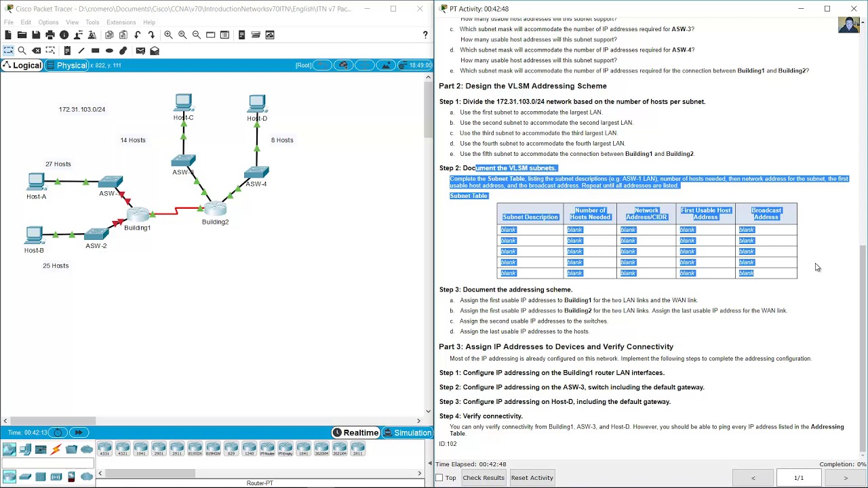The image size is (868, 488).
Task: Launch the Activity Wizard icon
Action: tap(92, 35)
